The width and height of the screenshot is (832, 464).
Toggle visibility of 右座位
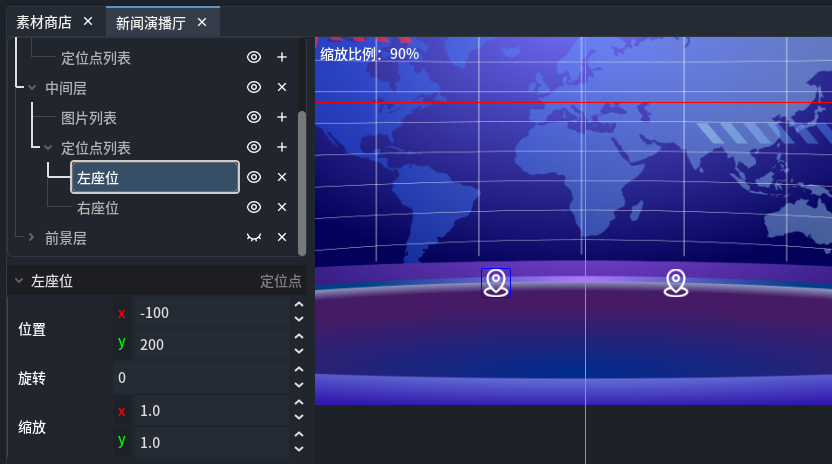254,207
